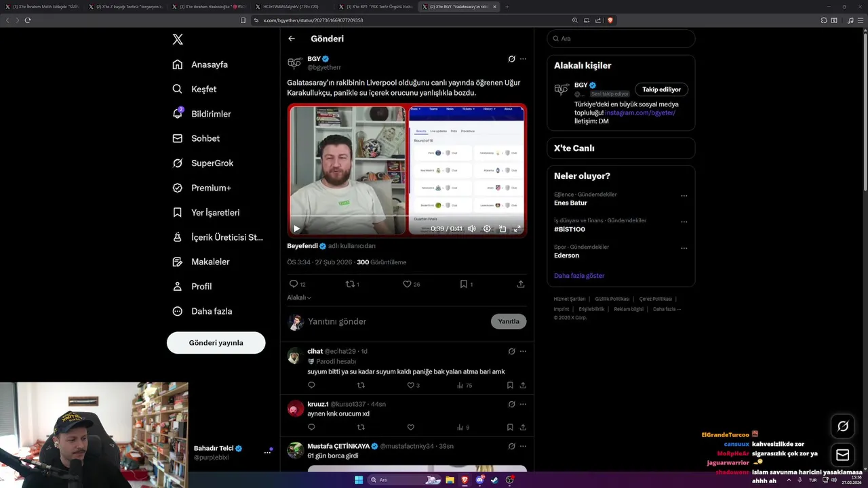Image resolution: width=868 pixels, height=488 pixels.
Task: Share cihat's reply
Action: click(x=523, y=385)
